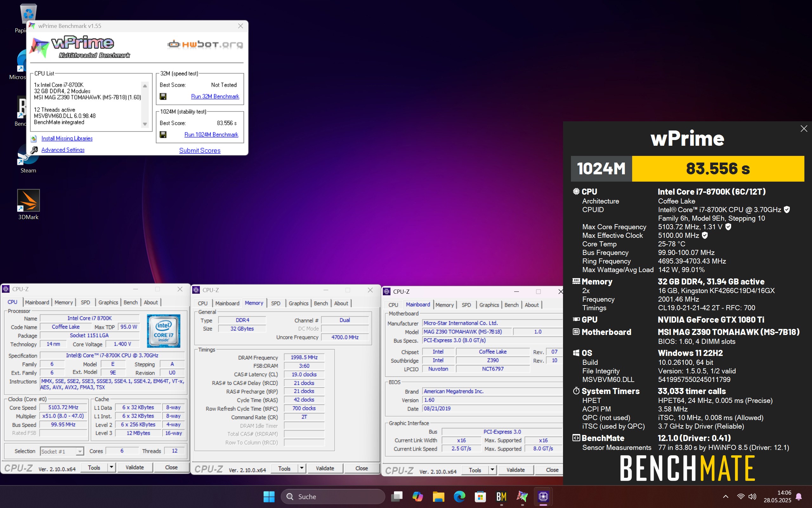Click Close button in second CPU-Z window
812x508 pixels.
point(361,468)
